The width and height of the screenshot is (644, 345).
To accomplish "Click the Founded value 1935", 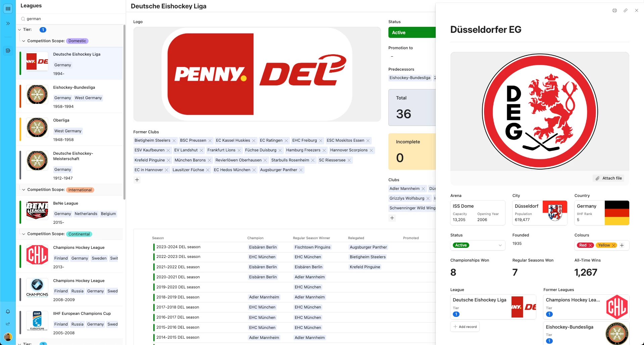I will click(x=517, y=244).
